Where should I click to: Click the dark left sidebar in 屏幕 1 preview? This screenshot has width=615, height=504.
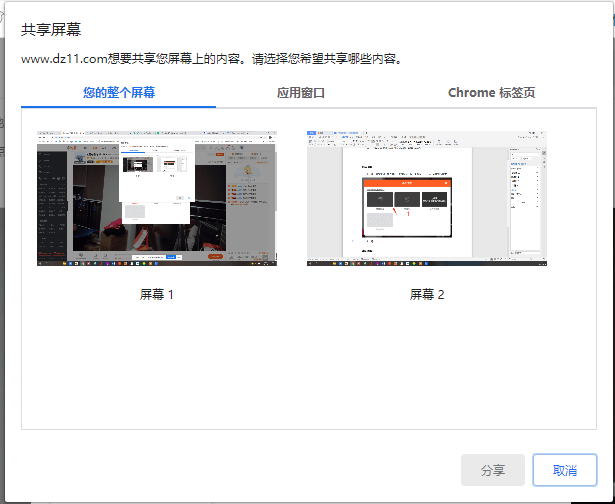click(51, 200)
